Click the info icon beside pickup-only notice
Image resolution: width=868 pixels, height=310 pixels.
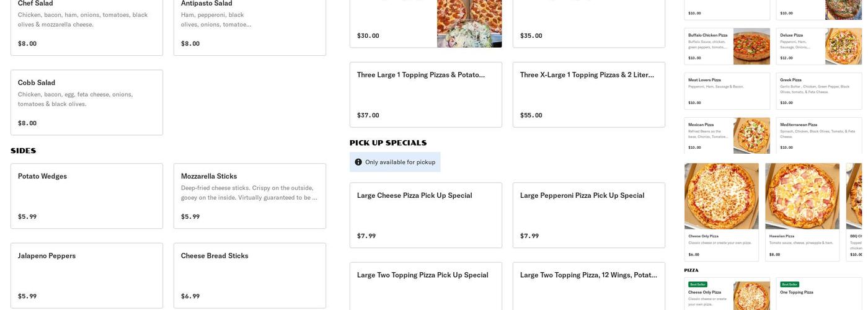pos(358,162)
